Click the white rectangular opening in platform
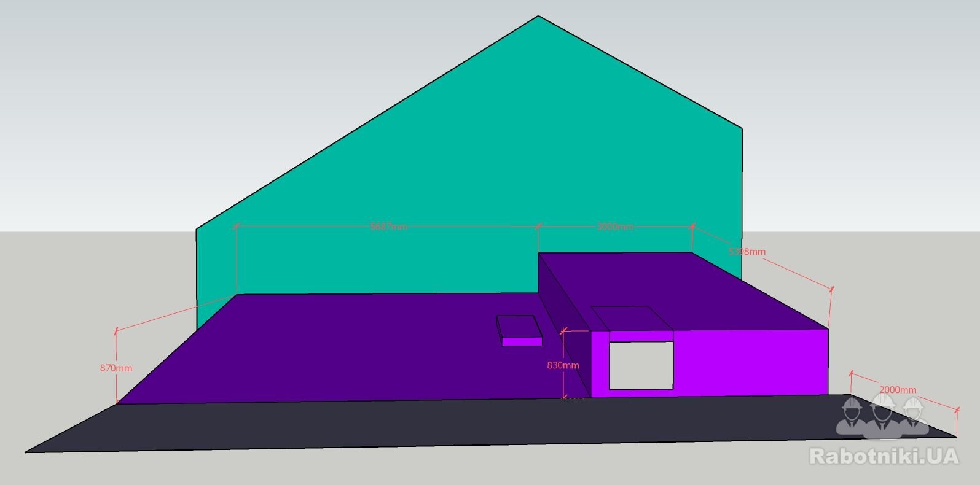Image resolution: width=980 pixels, height=485 pixels. 641,365
